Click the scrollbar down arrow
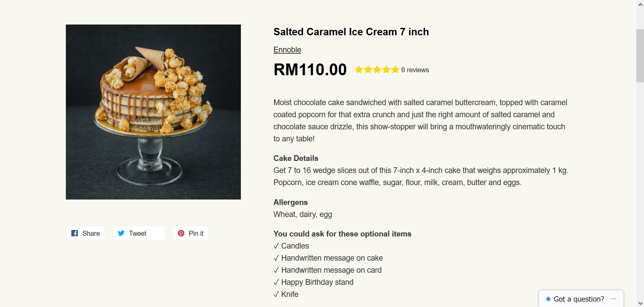This screenshot has height=307, width=644. 640,303
